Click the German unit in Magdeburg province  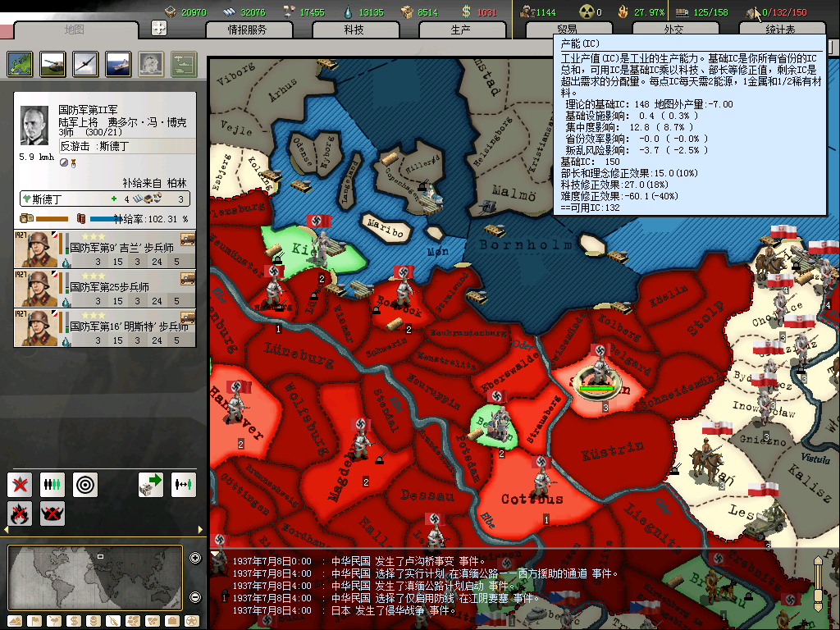click(x=362, y=442)
